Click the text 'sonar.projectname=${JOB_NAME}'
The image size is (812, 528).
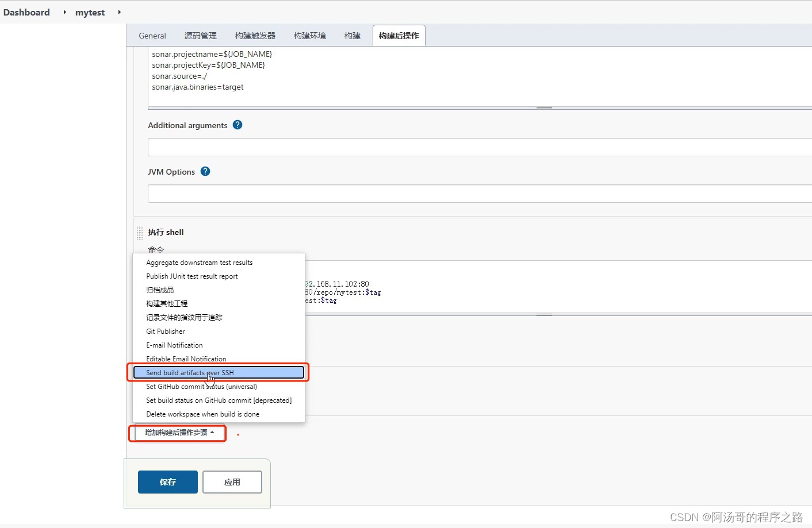coord(212,55)
